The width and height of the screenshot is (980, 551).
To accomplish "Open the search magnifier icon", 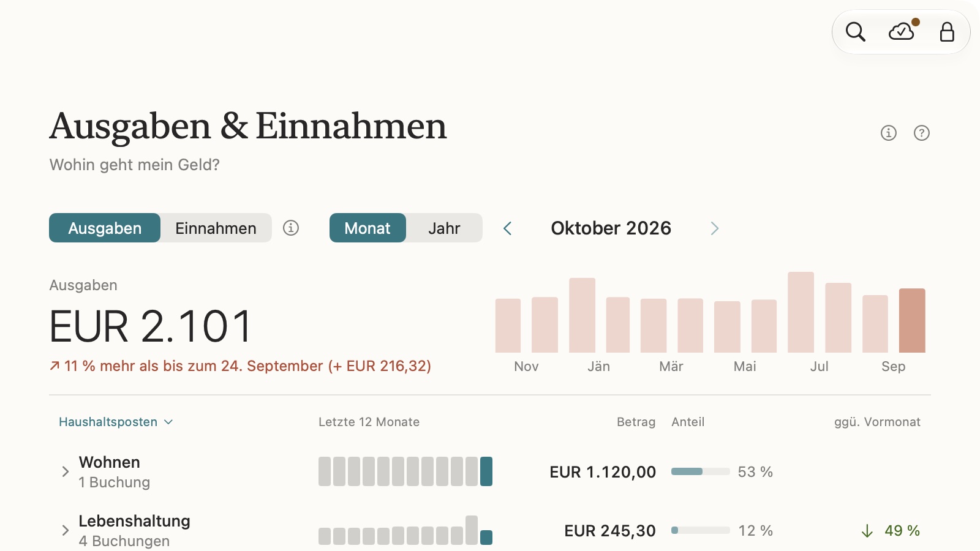I will 856,32.
